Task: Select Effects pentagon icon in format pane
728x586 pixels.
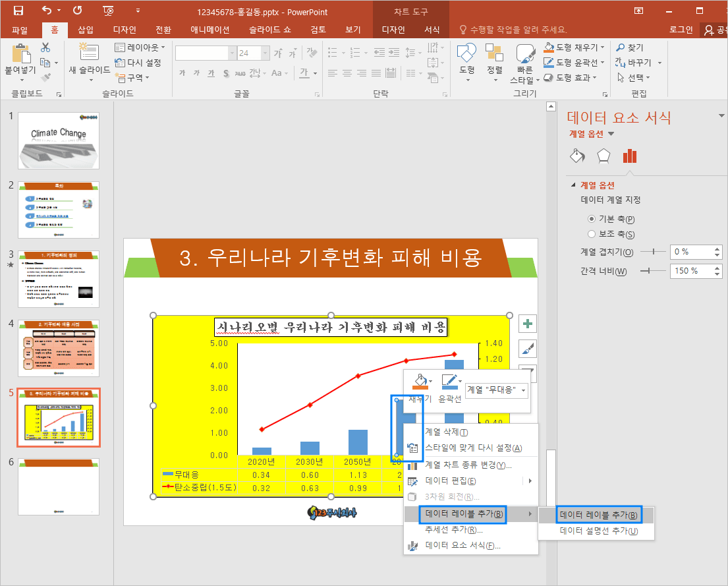Action: click(603, 156)
